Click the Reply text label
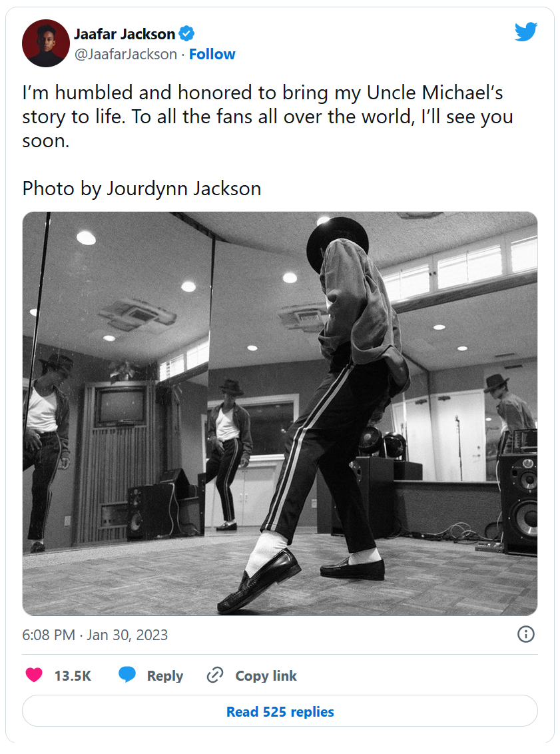Viewport: 560px width, 754px height. pyautogui.click(x=164, y=676)
